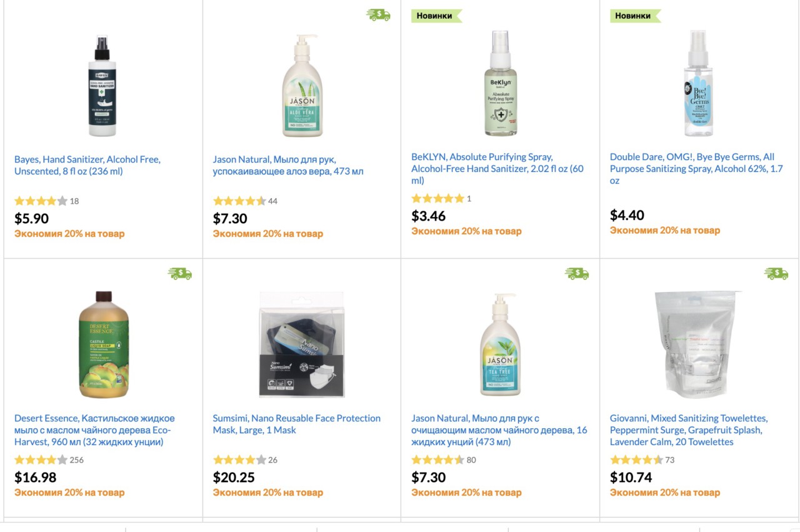Viewport: 800px width, 532px height.
Task: Click the shipping truck icon on Jason Tea Tree soap
Action: (577, 273)
